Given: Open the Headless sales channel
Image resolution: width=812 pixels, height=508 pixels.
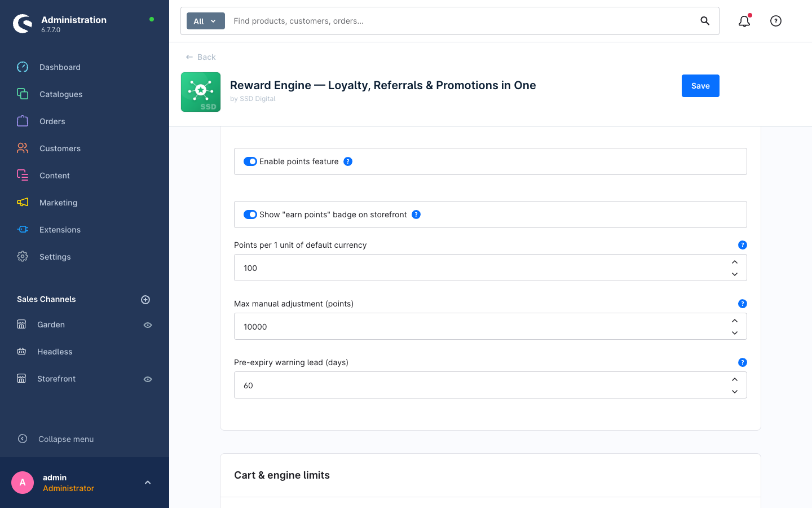Looking at the screenshot, I should coord(55,352).
